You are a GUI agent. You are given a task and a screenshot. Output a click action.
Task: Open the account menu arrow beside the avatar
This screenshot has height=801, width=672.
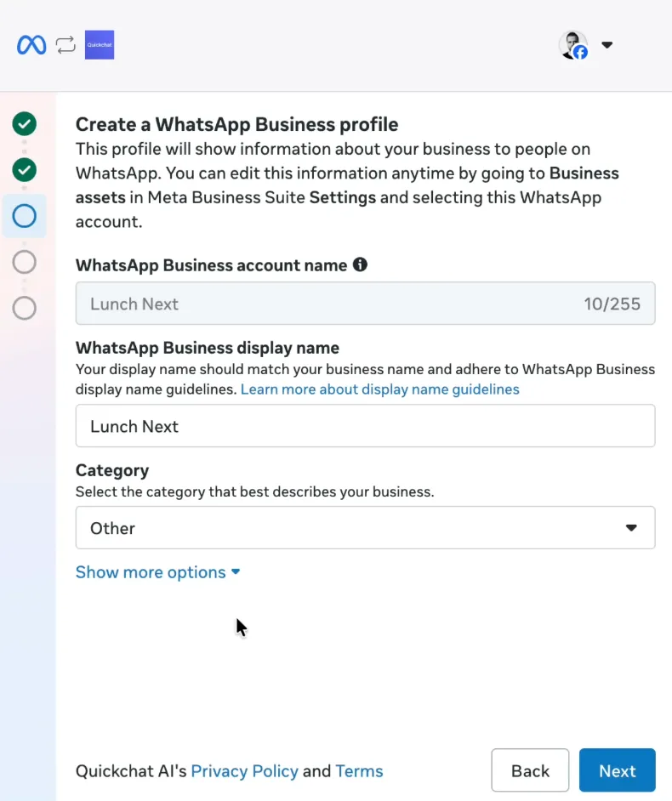point(607,45)
